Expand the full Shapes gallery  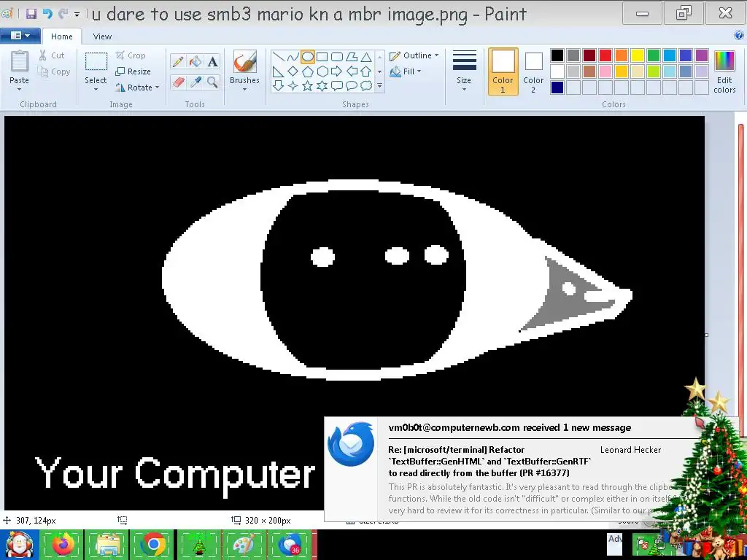[x=379, y=86]
